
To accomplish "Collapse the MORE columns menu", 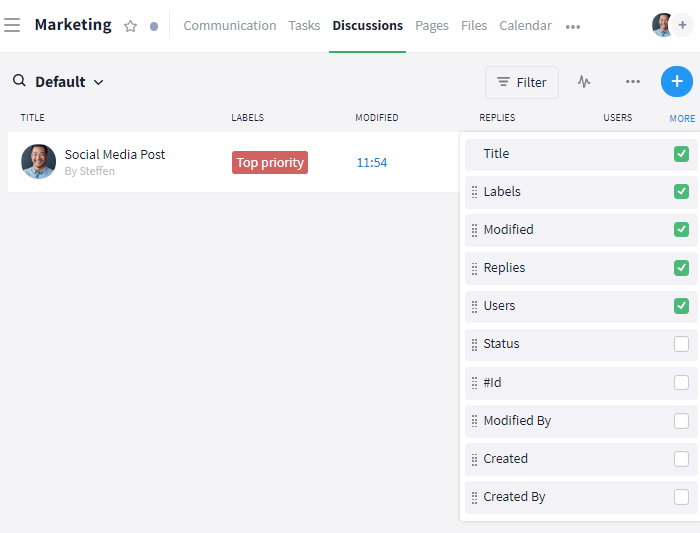I will (682, 118).
